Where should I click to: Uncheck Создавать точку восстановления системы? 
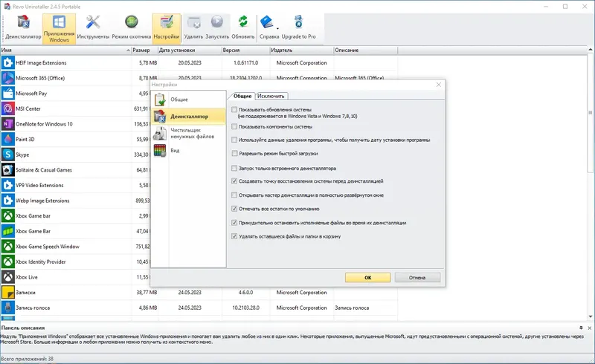tap(234, 181)
